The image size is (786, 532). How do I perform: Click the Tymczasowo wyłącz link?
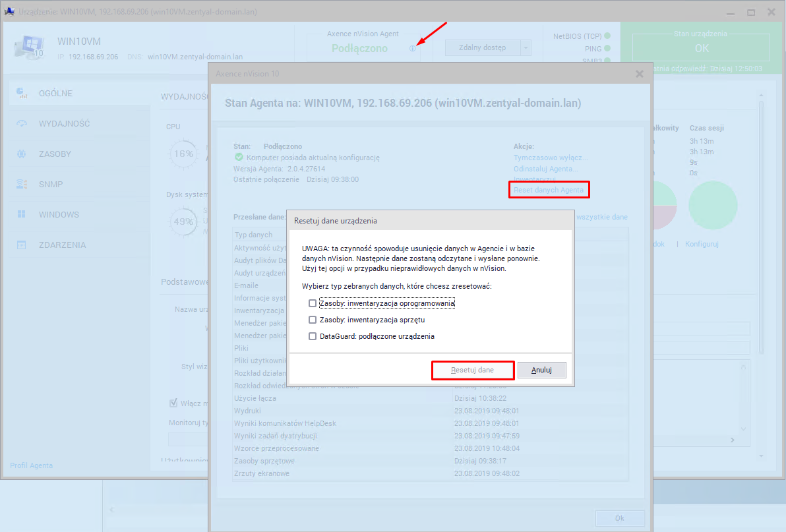tap(550, 158)
